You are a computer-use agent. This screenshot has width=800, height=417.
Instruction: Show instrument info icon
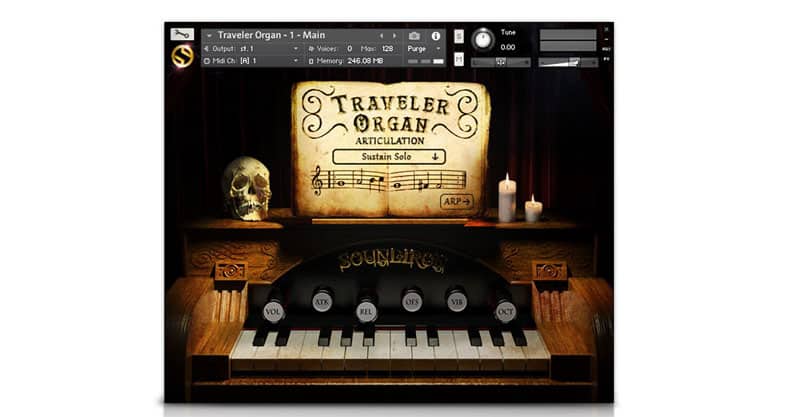tap(436, 36)
